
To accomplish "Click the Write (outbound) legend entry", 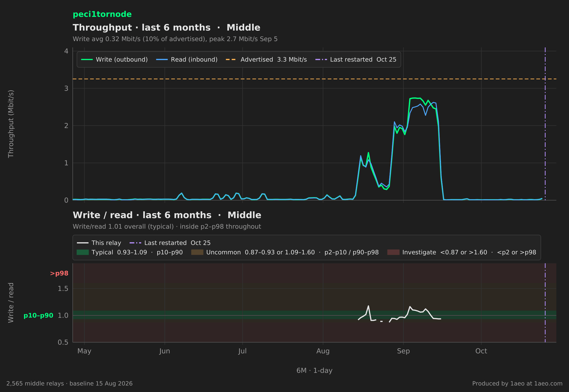I will tap(114, 60).
